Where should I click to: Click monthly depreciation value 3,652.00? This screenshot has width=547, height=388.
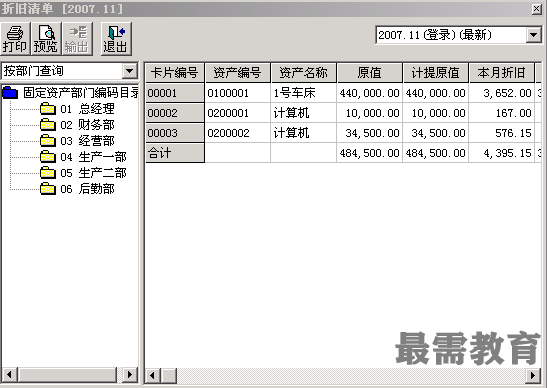point(501,93)
